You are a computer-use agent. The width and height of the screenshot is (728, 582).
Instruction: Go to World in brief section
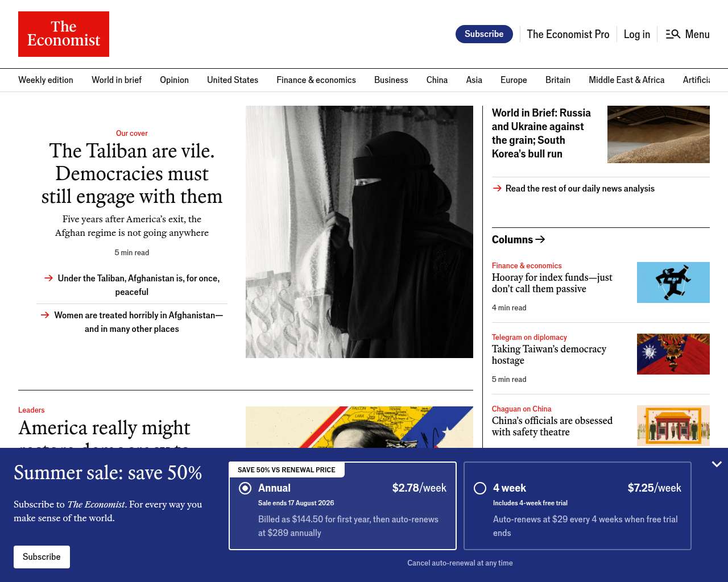click(x=117, y=80)
